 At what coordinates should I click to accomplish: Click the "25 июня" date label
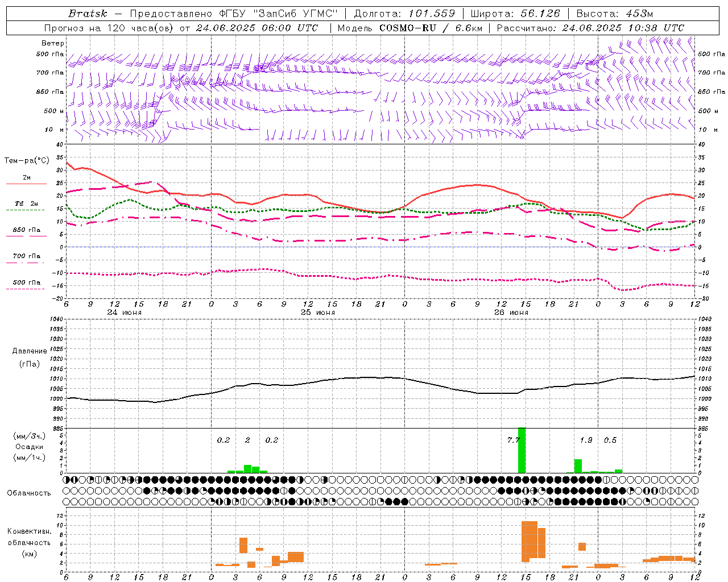click(x=318, y=313)
